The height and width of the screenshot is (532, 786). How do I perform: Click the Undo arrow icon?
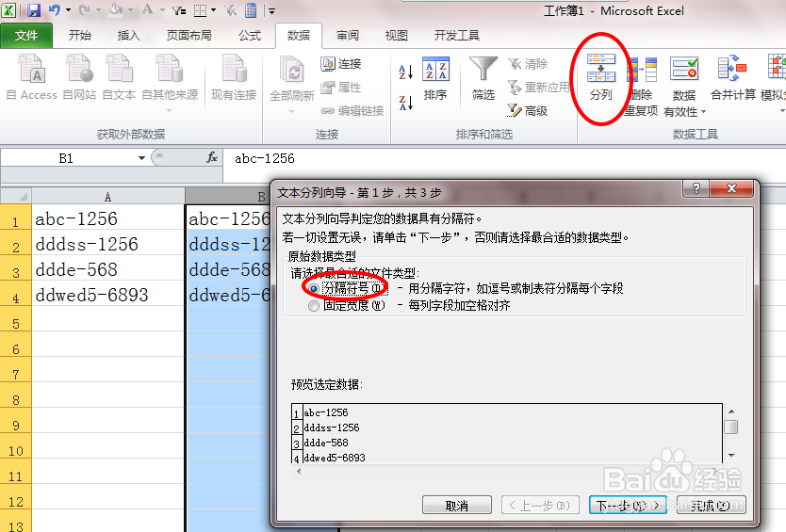point(54,10)
